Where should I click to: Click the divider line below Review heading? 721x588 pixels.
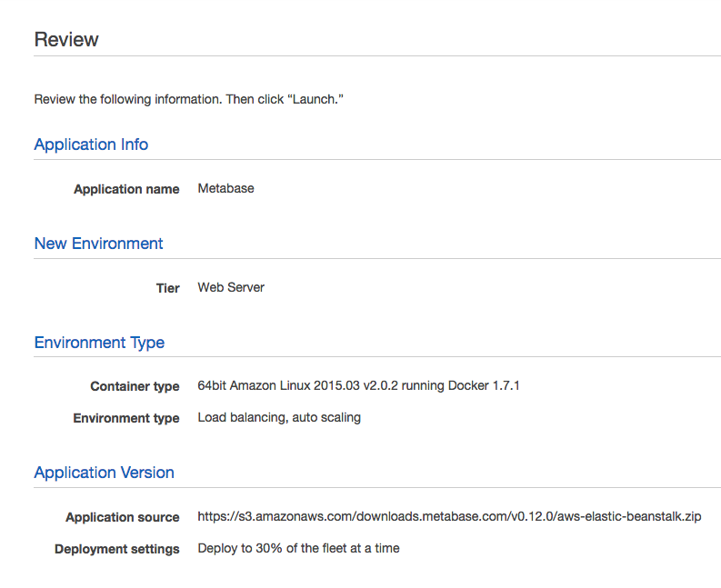coord(377,56)
